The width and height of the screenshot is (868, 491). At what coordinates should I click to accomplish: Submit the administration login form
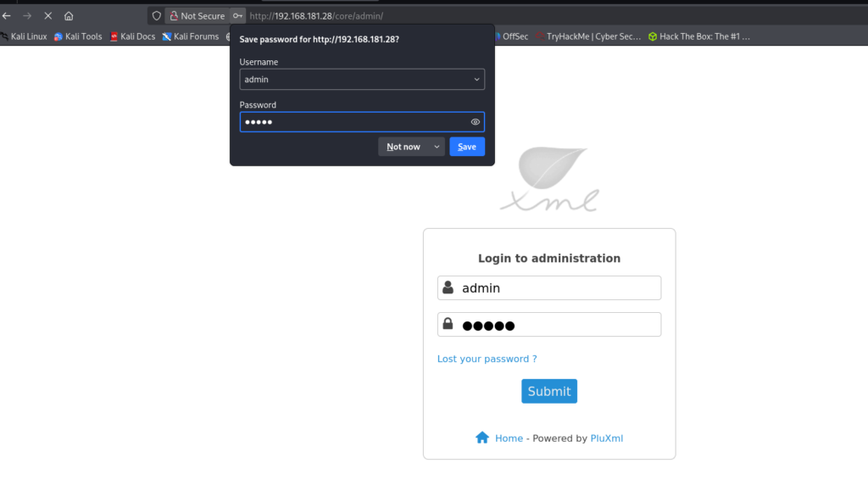548,391
